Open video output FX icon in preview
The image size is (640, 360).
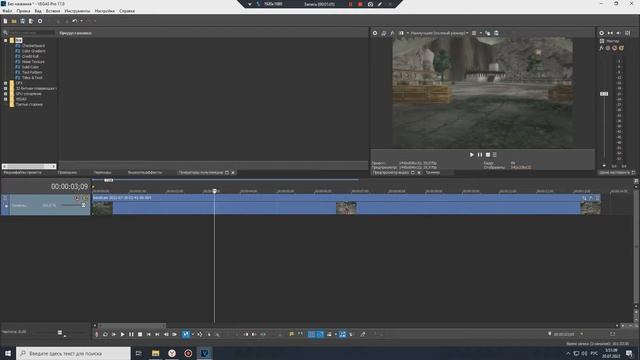392,33
